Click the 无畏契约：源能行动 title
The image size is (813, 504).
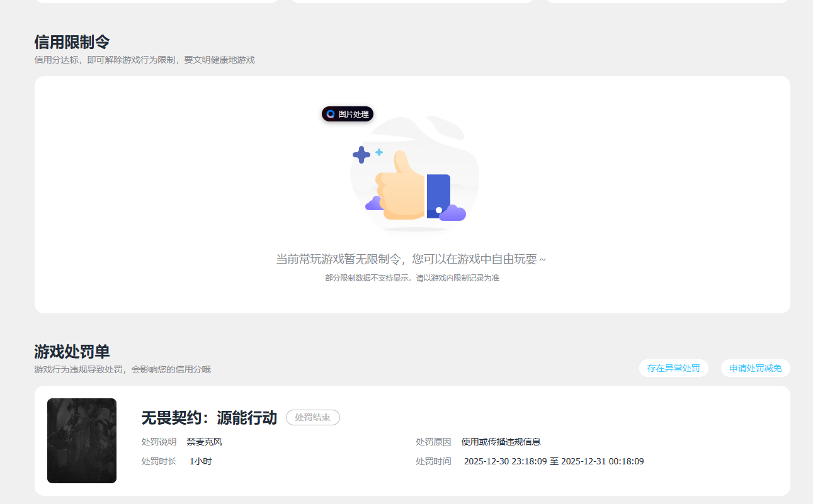209,418
